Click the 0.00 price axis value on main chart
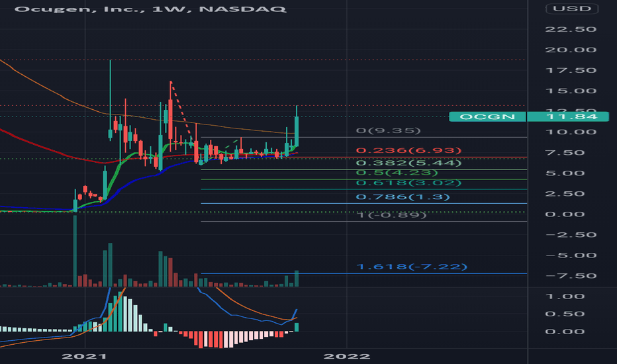This screenshot has width=617, height=364. 565,214
